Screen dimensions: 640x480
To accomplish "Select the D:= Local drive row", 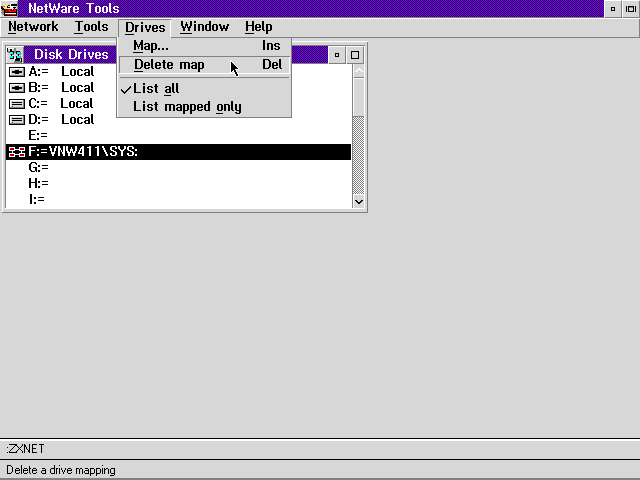I will pyautogui.click(x=178, y=120).
